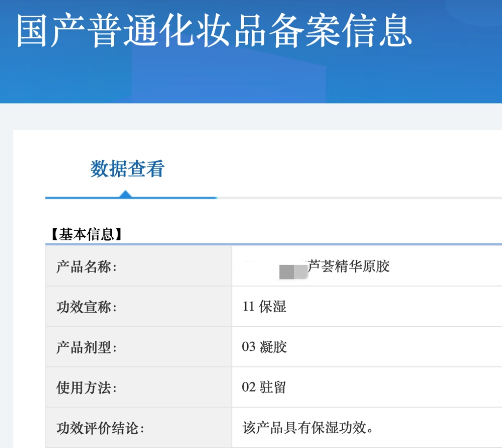Image resolution: width=502 pixels, height=448 pixels.
Task: Click the 数据查看 tab
Action: 127,169
